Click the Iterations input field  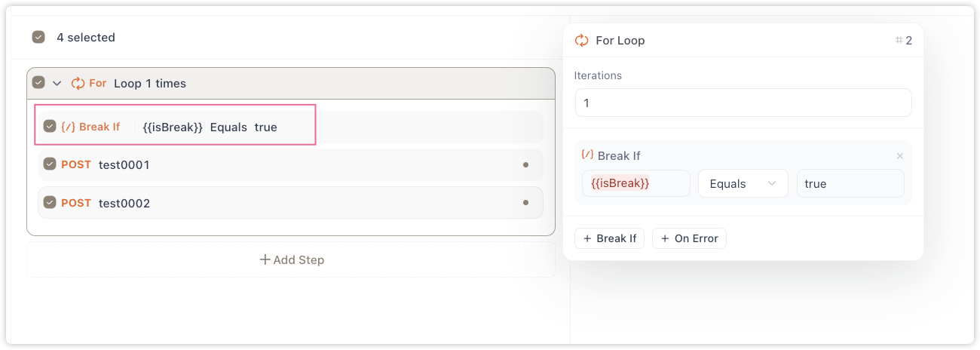(x=743, y=103)
